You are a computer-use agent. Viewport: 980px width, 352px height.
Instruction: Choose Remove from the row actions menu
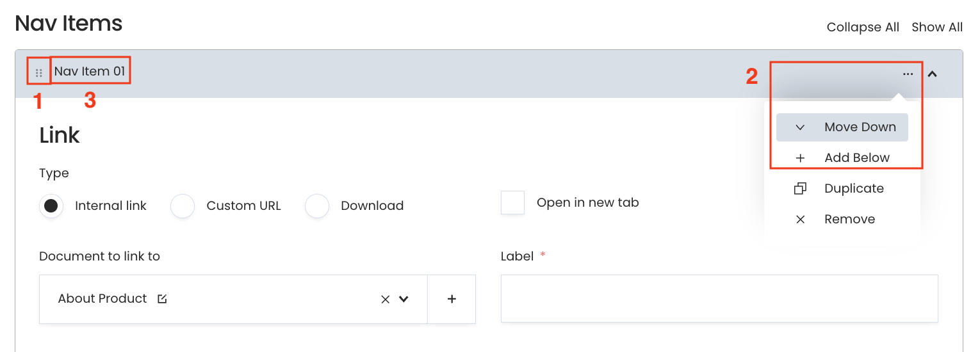coord(849,220)
